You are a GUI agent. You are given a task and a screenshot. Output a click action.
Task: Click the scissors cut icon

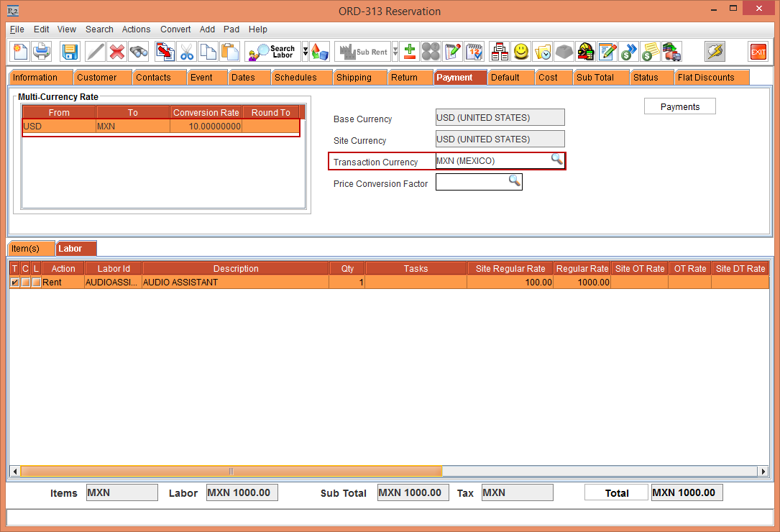(187, 52)
